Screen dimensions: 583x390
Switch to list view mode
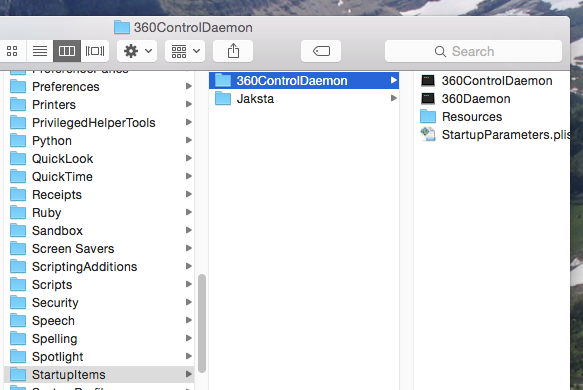(x=40, y=51)
